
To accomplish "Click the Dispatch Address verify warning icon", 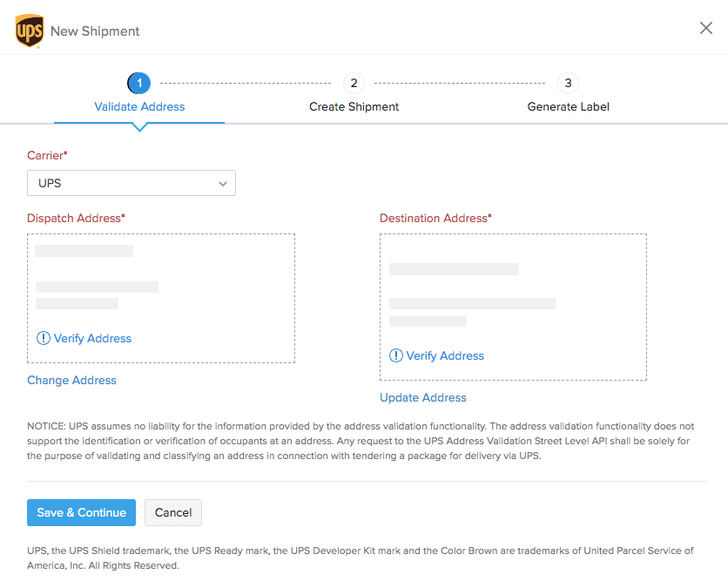I will click(44, 338).
